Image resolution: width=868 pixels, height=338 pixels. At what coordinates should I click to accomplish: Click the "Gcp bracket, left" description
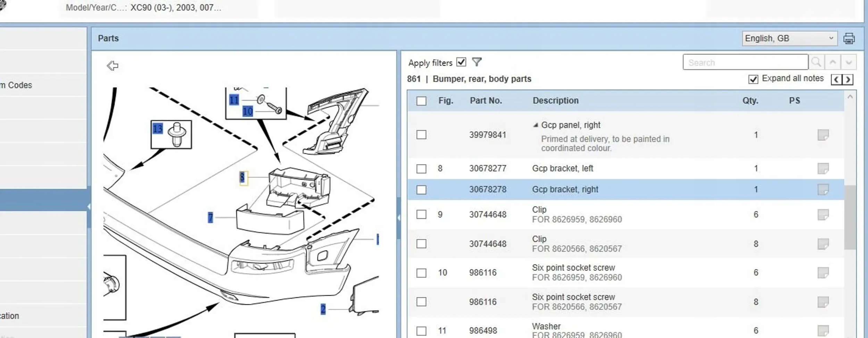click(x=562, y=168)
